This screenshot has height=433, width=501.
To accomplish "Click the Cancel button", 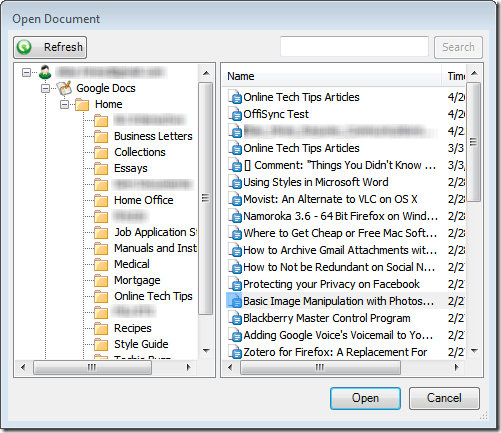I will [x=444, y=398].
